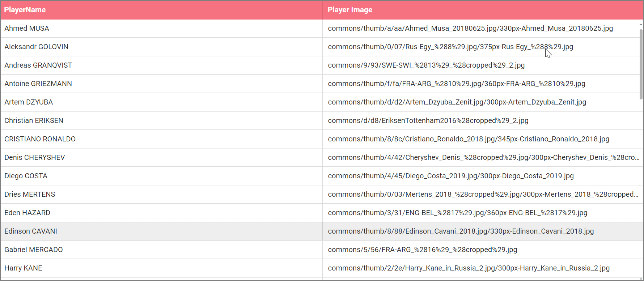Click the SWE-SWI_%2813%29 cropped image path
644x281 pixels.
pyautogui.click(x=426, y=65)
